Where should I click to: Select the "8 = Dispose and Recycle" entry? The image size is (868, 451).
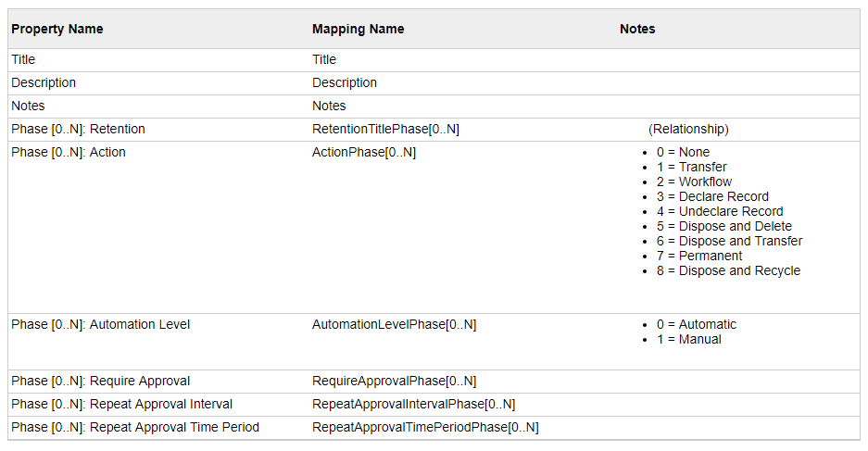pos(728,270)
